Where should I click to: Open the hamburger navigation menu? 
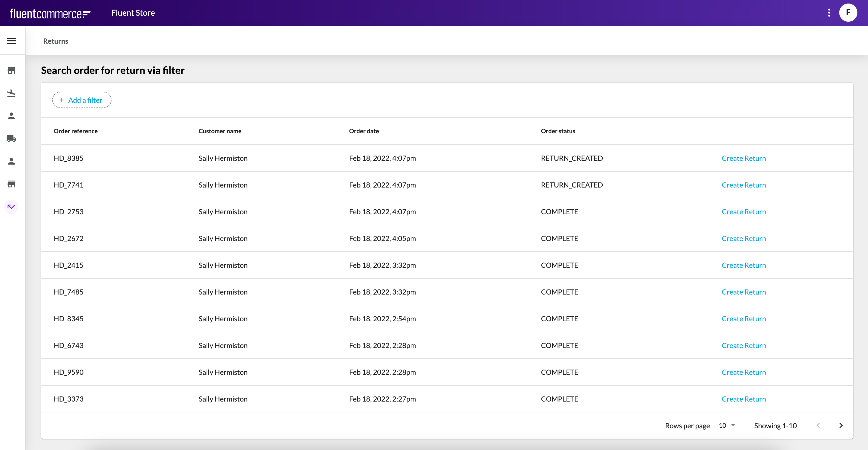[x=11, y=41]
